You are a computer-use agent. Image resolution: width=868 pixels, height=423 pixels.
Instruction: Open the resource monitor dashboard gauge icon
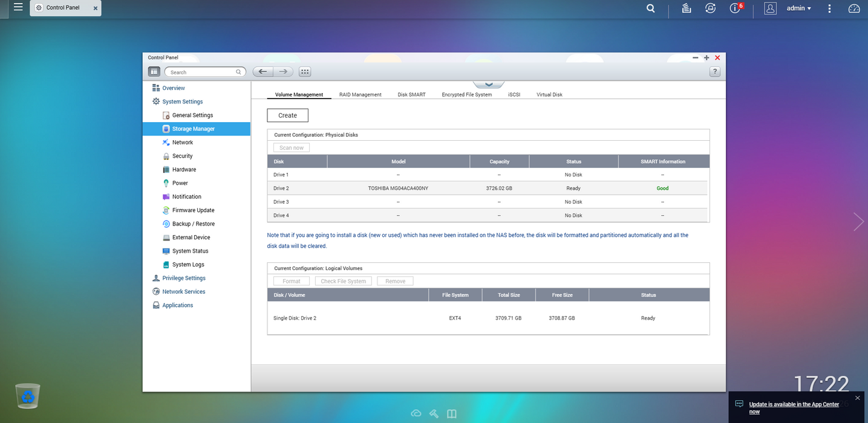pyautogui.click(x=853, y=8)
